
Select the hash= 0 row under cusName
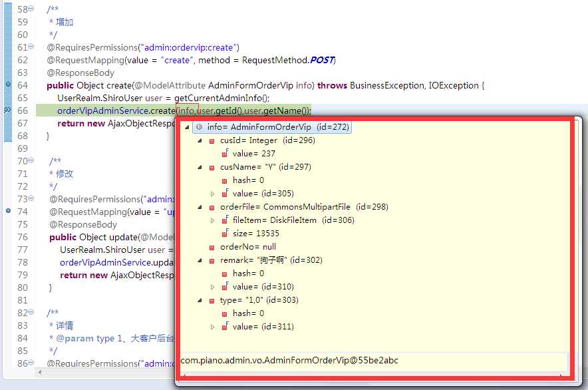(x=248, y=180)
